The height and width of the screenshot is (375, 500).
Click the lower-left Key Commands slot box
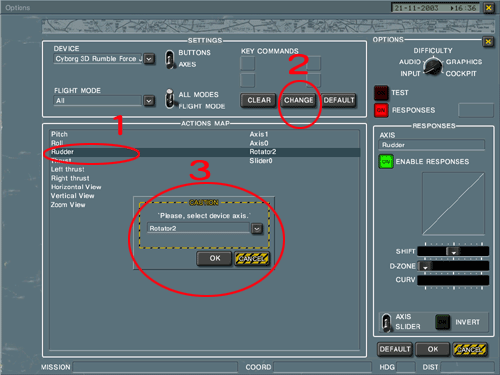[247, 81]
